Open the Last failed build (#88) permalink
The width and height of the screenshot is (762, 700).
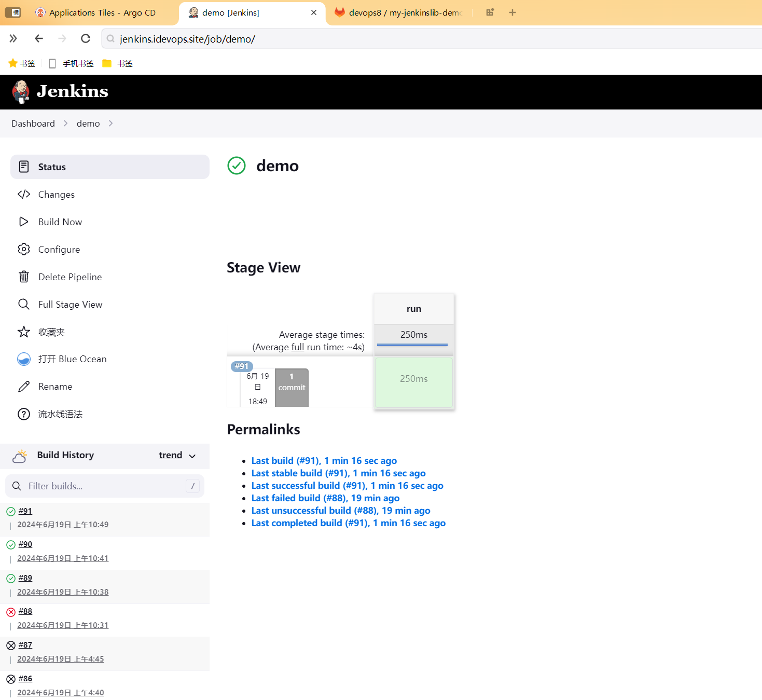tap(325, 498)
